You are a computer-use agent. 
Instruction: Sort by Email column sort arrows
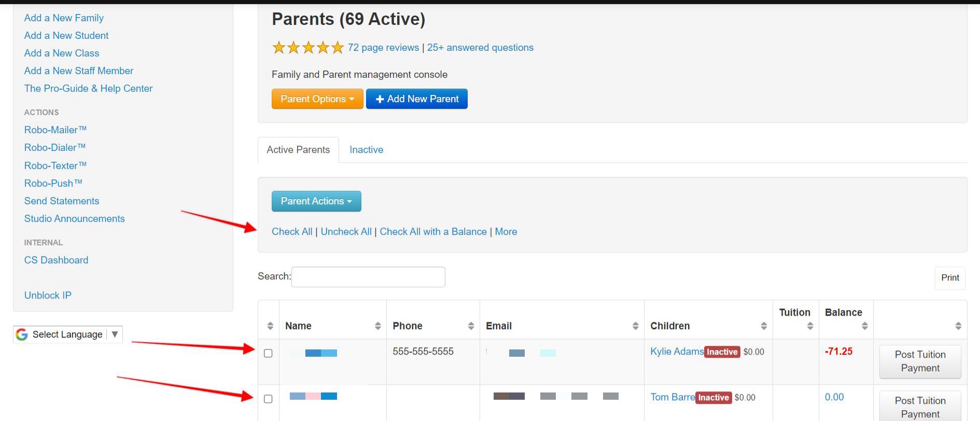[635, 326]
